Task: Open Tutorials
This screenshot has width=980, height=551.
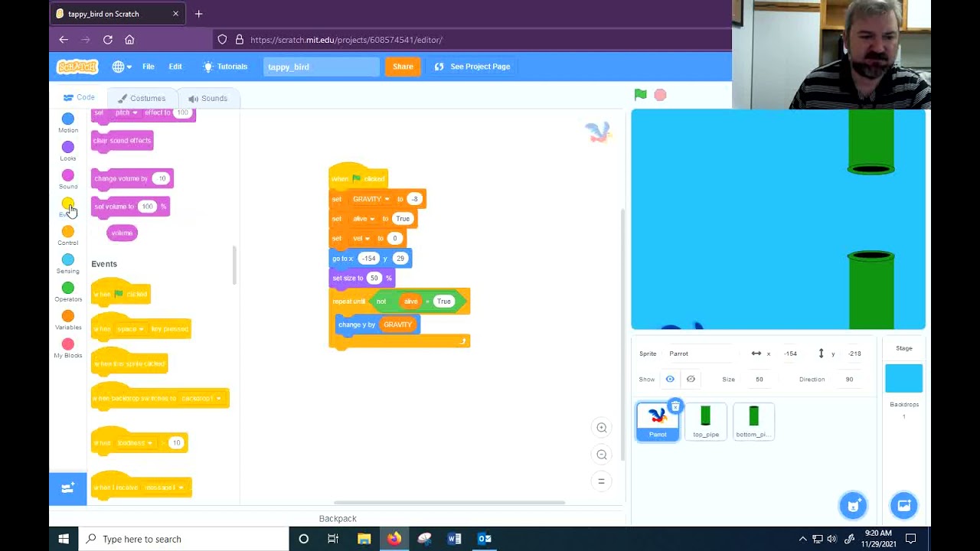Action: click(x=225, y=67)
